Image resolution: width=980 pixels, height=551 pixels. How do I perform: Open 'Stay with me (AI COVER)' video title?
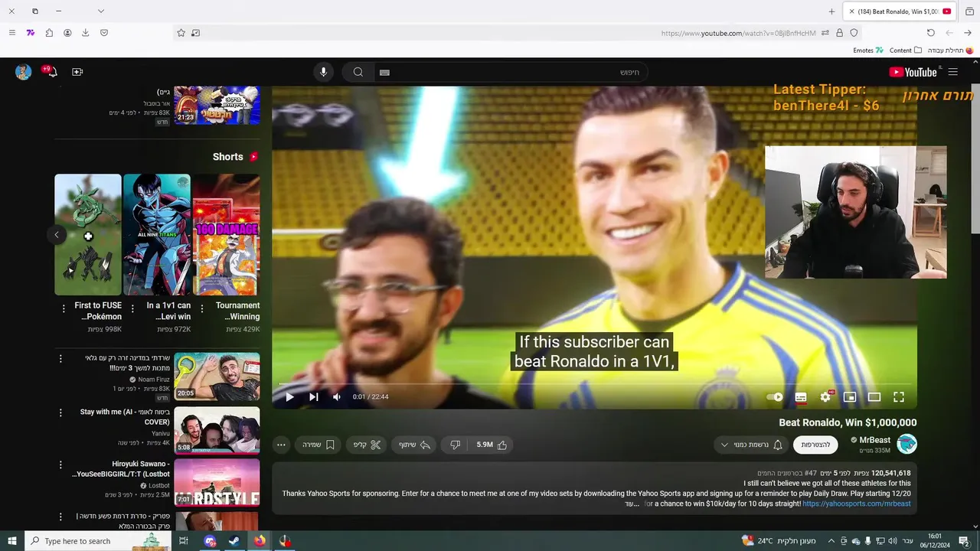coord(125,417)
